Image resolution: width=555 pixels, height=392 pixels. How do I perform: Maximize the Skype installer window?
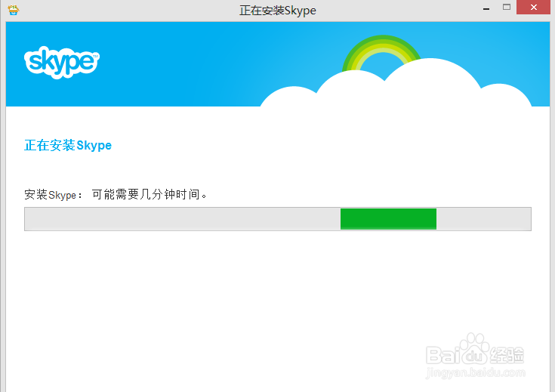coord(507,7)
